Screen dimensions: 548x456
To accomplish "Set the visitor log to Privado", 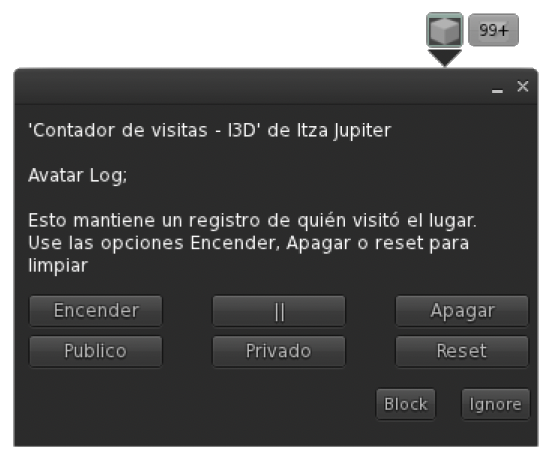I will [x=279, y=351].
